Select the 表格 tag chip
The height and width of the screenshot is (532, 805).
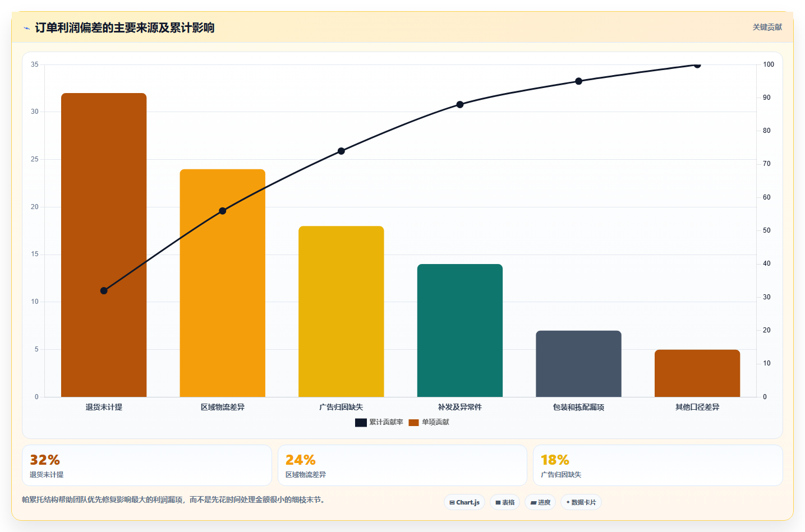pyautogui.click(x=505, y=502)
